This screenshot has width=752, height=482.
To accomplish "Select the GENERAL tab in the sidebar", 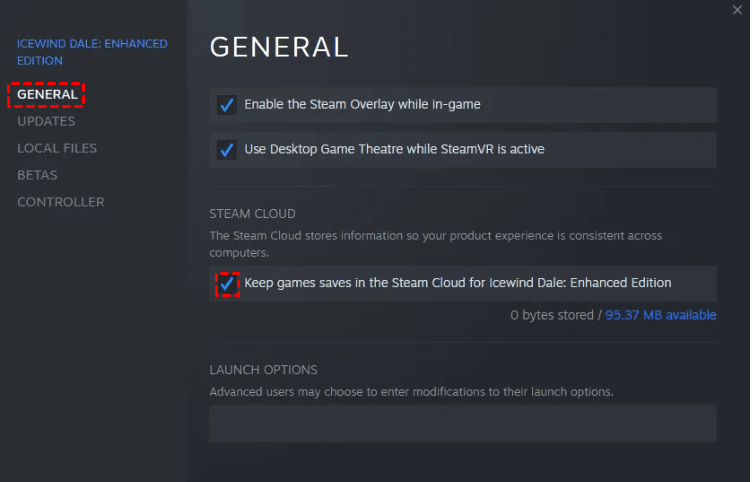I will (x=47, y=94).
